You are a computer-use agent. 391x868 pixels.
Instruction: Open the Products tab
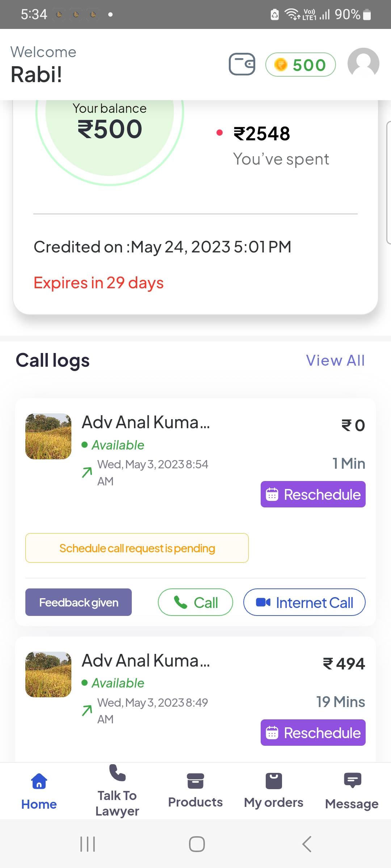pos(195,791)
